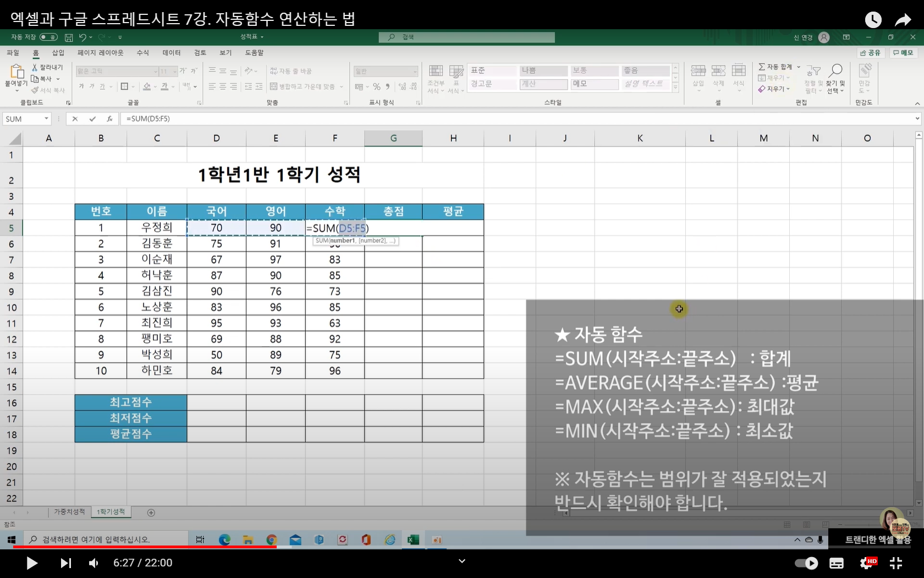Click the Fill (채우기) button

(773, 78)
